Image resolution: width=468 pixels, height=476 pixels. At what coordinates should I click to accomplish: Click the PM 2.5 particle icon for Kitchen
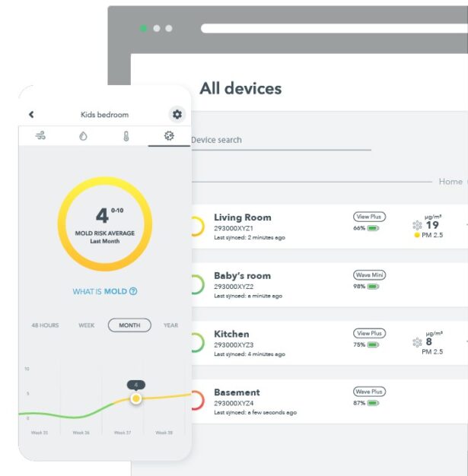point(417,342)
